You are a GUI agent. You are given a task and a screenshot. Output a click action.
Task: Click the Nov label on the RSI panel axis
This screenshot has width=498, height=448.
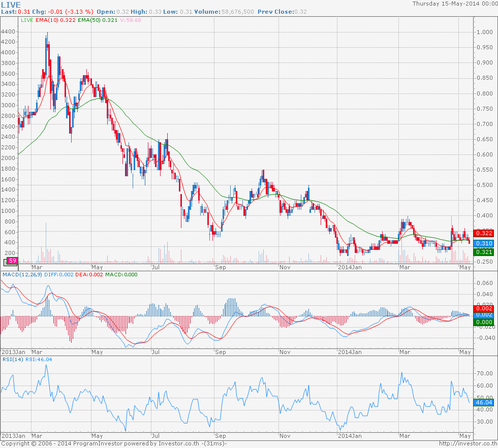click(x=285, y=436)
